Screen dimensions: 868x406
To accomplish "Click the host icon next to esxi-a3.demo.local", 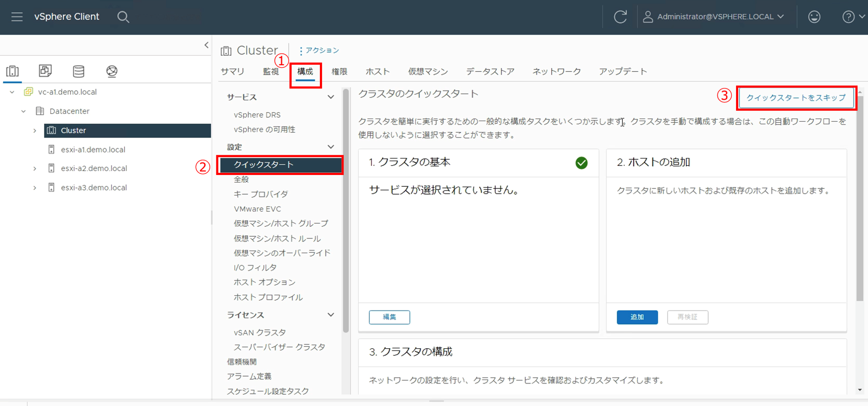I will (x=51, y=188).
